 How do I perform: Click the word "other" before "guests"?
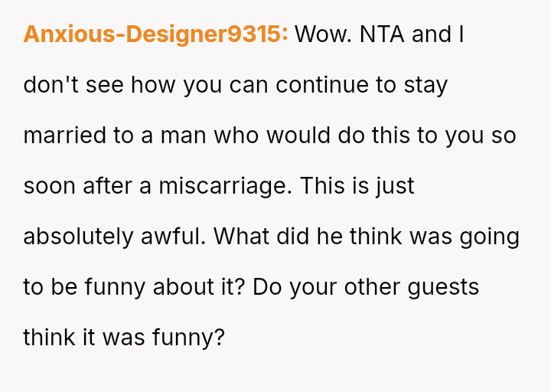click(x=370, y=287)
